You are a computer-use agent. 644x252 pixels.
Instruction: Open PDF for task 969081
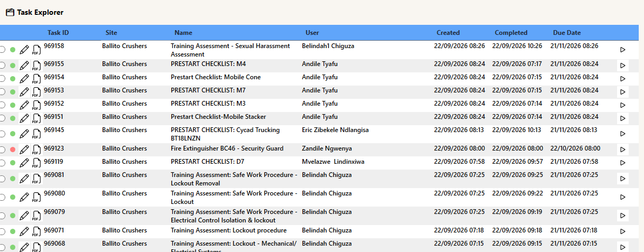(x=36, y=179)
